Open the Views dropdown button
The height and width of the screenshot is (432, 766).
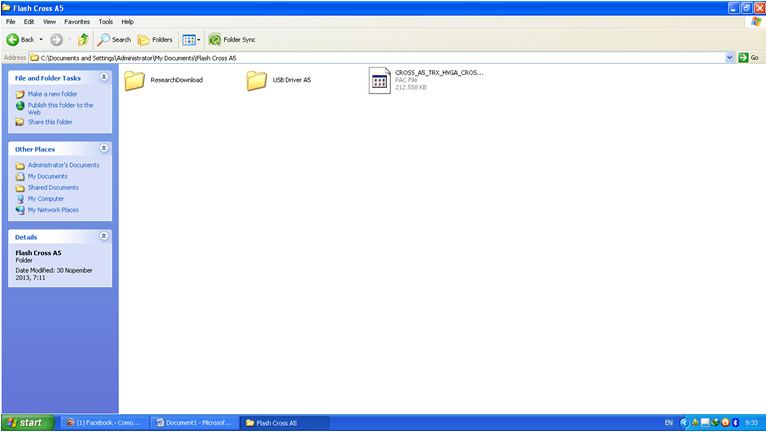(x=191, y=40)
